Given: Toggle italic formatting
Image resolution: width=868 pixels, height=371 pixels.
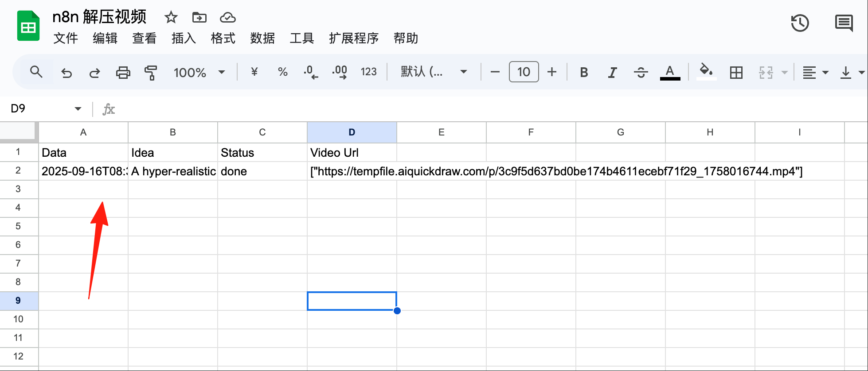Looking at the screenshot, I should [x=612, y=72].
